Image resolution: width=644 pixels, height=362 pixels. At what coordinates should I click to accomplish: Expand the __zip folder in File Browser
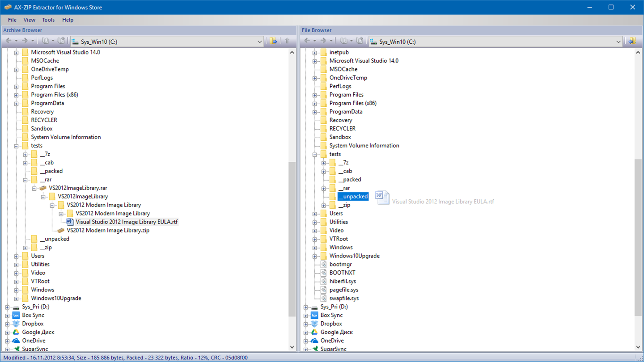(323, 205)
